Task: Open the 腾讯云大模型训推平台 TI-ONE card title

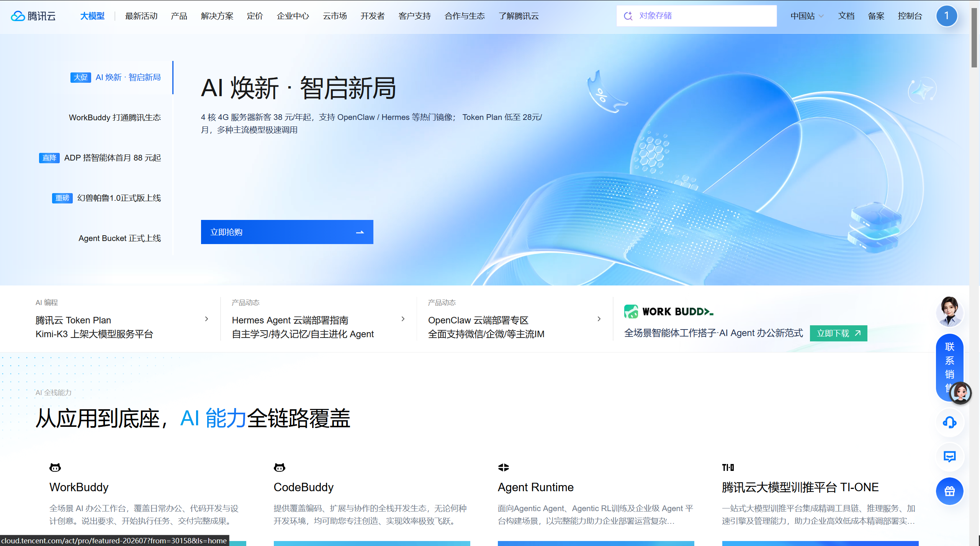Action: click(800, 487)
